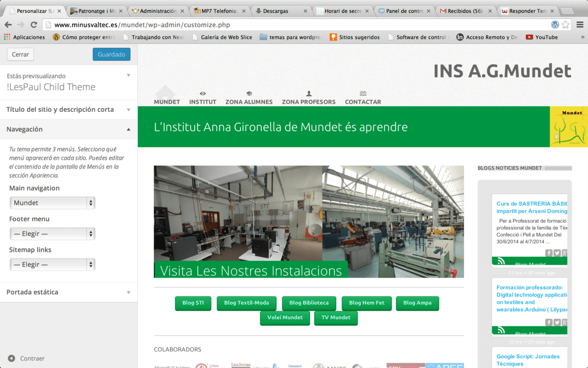Image resolution: width=588 pixels, height=368 pixels.
Task: Switch to the Patronatge tab
Action: click(x=97, y=11)
